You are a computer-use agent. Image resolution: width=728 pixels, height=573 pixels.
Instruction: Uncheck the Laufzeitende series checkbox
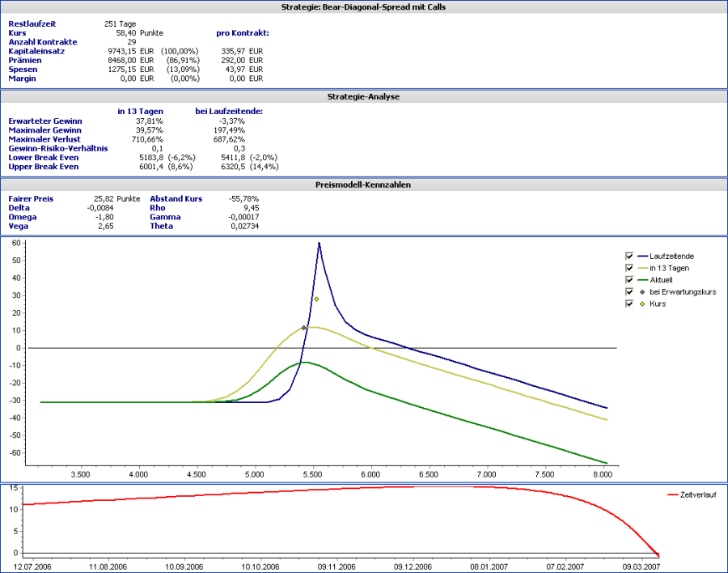pos(630,256)
